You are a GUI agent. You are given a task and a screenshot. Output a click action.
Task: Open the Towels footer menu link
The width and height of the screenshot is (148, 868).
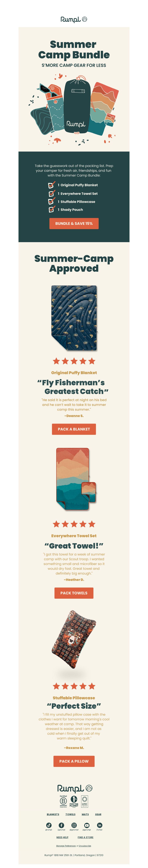(70, 814)
